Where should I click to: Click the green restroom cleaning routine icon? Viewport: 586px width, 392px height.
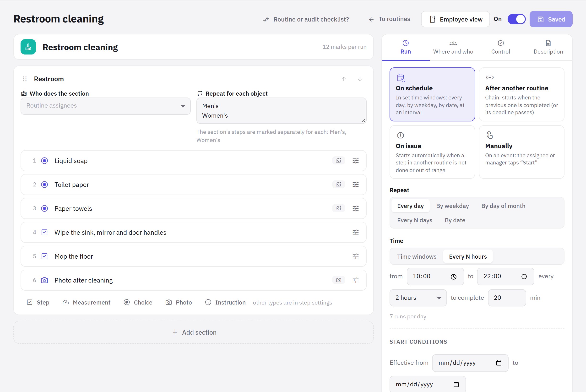[28, 47]
